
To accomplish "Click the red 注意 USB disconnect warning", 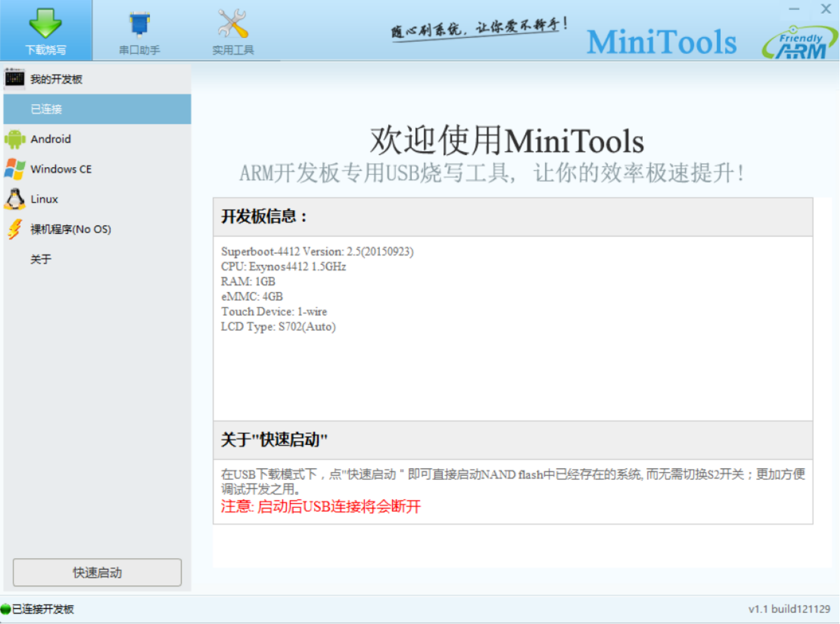I will (x=320, y=507).
